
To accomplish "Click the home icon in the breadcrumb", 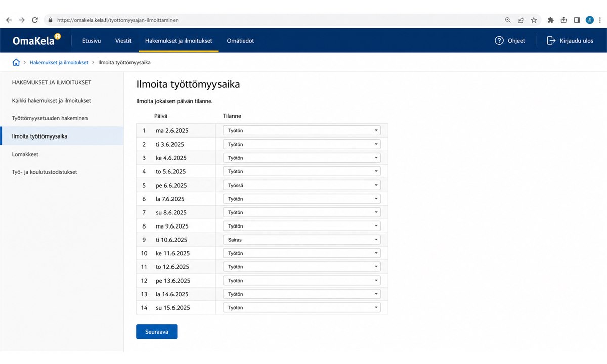I will [16, 62].
